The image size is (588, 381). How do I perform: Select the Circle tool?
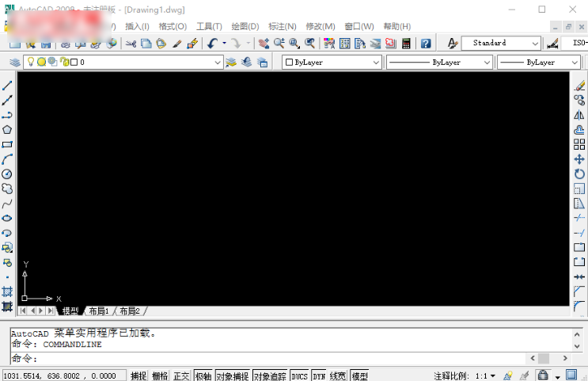click(7, 174)
